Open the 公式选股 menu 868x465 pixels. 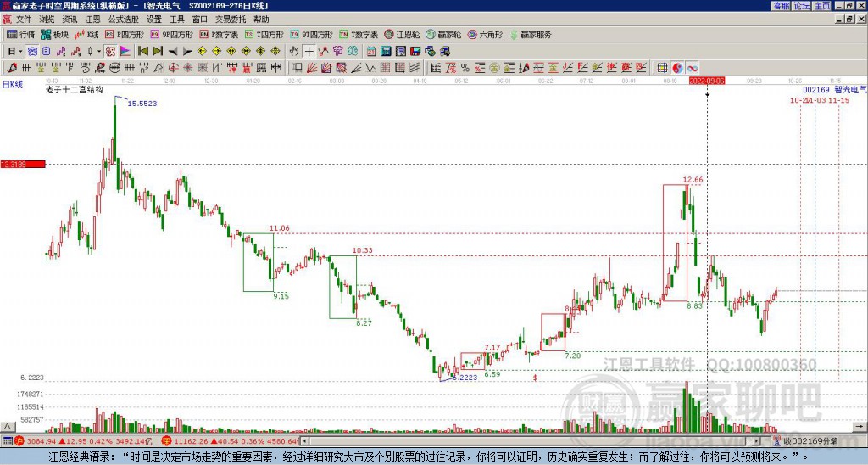pyautogui.click(x=125, y=19)
